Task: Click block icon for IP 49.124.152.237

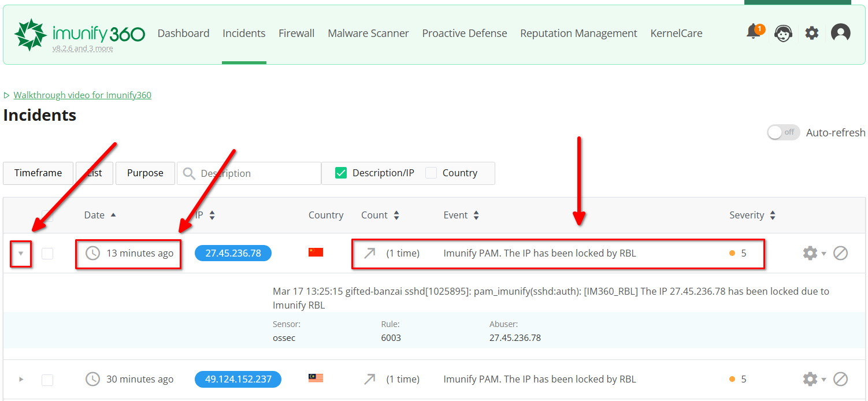Action: pyautogui.click(x=840, y=379)
